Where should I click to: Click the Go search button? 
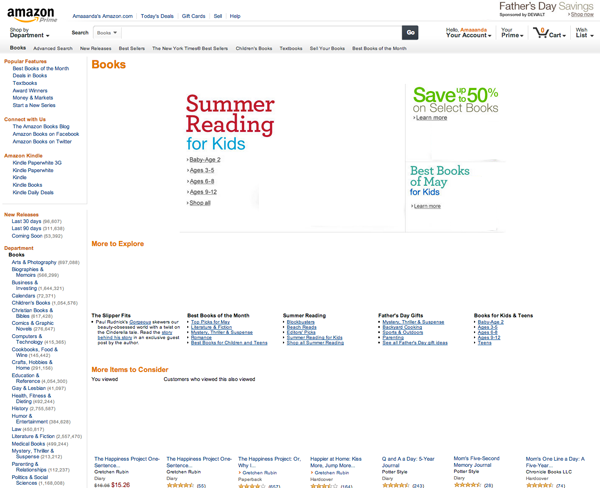click(x=410, y=33)
